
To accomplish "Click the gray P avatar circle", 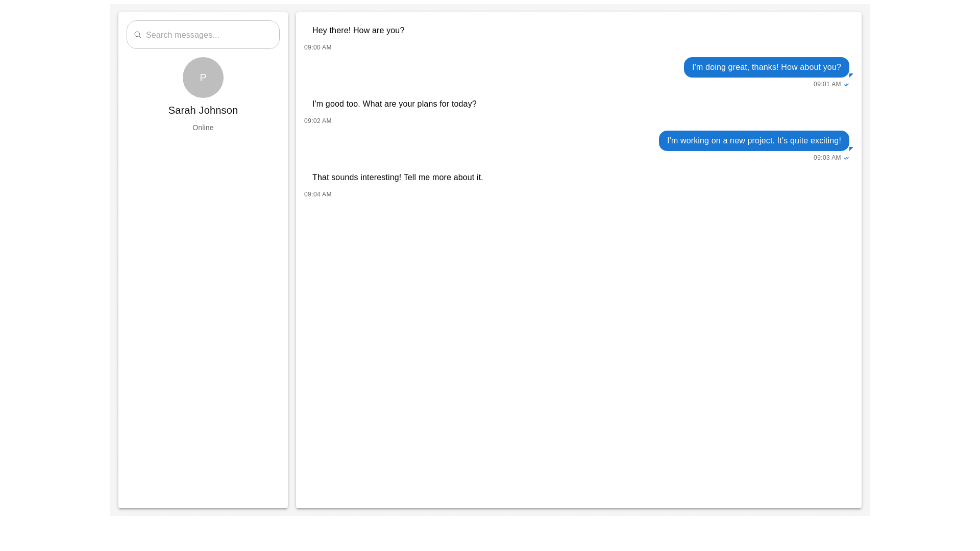I will pos(203,78).
